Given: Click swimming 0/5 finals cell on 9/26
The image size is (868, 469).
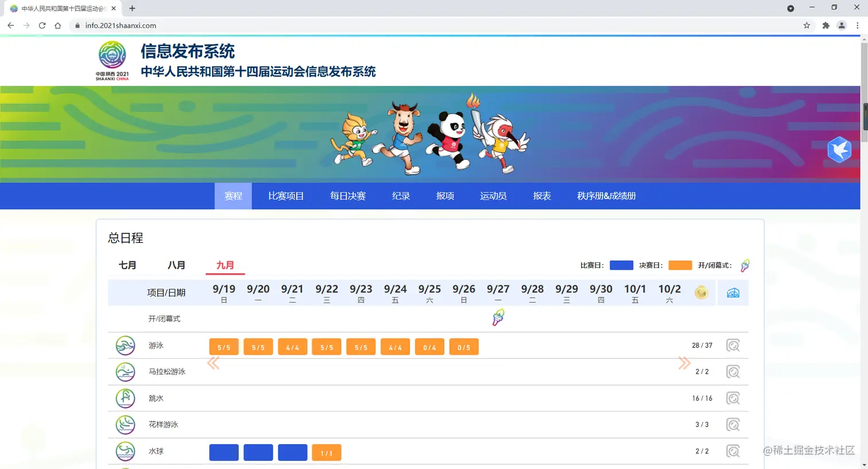Looking at the screenshot, I should coord(464,347).
